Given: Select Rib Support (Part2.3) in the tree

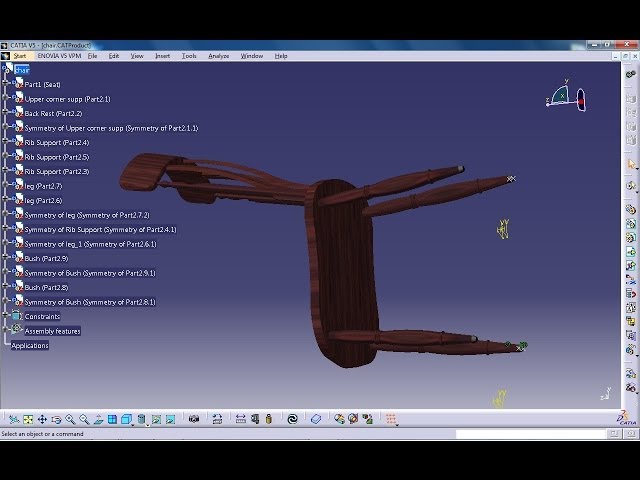Looking at the screenshot, I should [57, 171].
